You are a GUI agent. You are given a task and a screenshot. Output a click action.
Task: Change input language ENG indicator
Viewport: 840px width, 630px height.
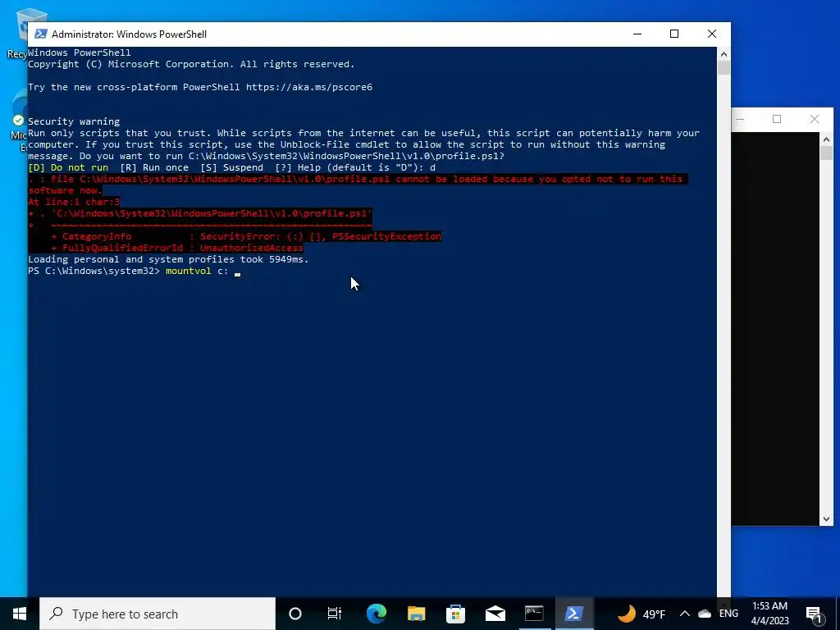pyautogui.click(x=728, y=614)
